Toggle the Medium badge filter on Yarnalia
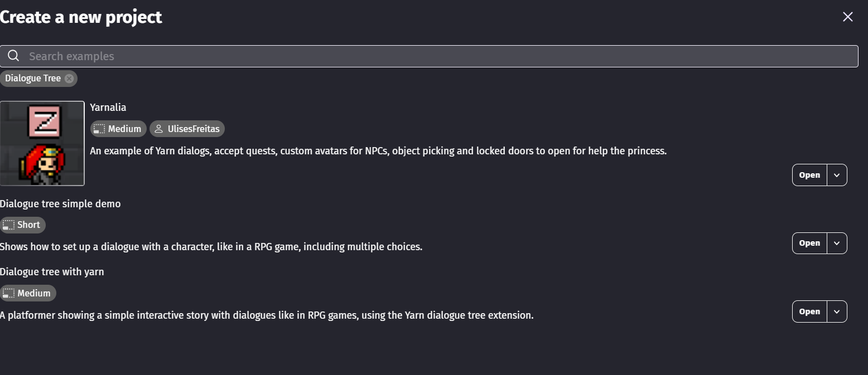Screen dimensions: 868x375 coord(118,129)
